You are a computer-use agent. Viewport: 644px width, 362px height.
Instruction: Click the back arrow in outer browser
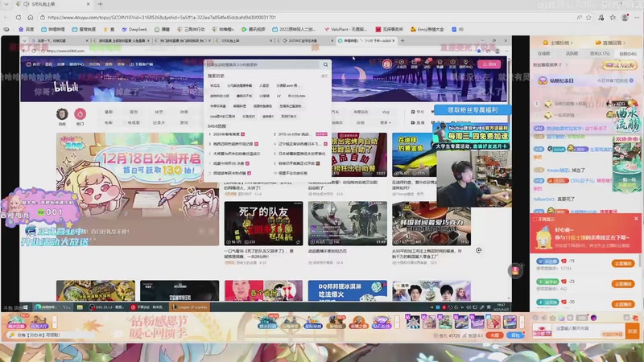coord(6,18)
